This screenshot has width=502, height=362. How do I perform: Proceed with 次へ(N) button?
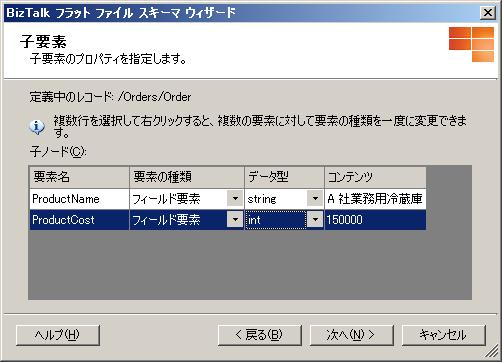tap(352, 335)
